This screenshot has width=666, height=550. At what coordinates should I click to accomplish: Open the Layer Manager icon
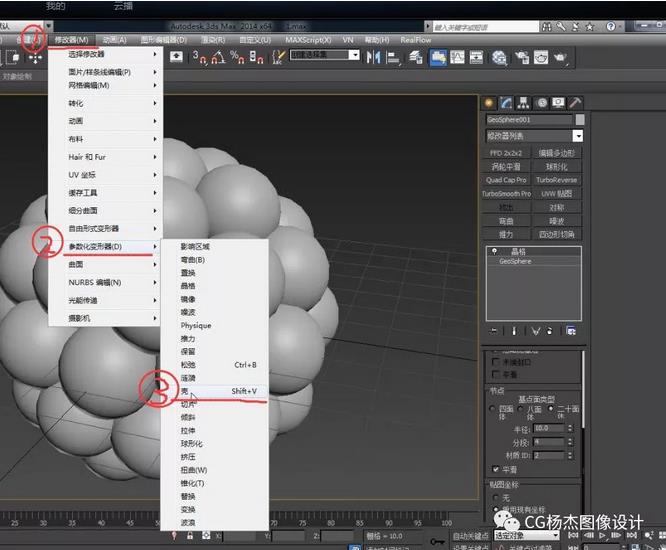pyautogui.click(x=416, y=57)
